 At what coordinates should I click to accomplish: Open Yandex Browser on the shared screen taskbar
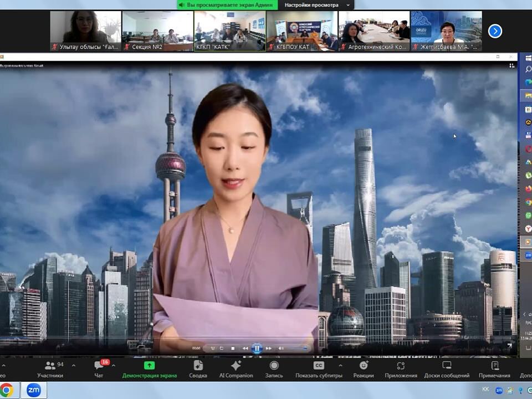click(528, 229)
